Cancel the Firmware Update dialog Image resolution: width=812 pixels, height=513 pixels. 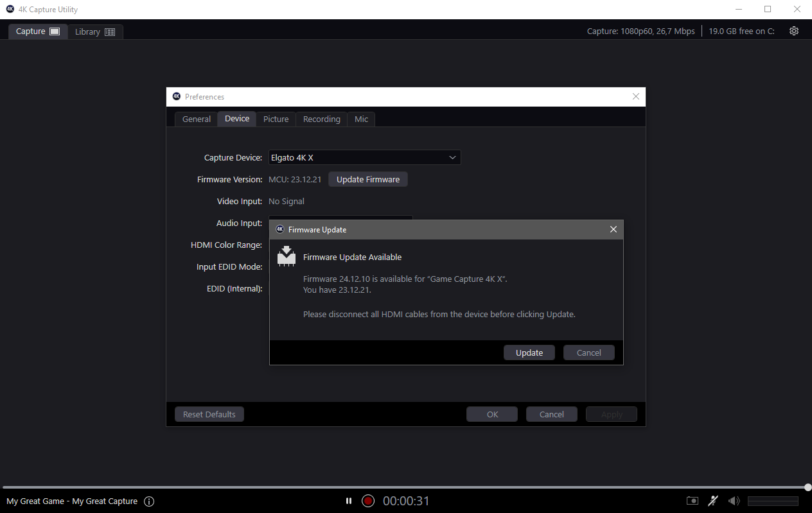[x=589, y=352]
